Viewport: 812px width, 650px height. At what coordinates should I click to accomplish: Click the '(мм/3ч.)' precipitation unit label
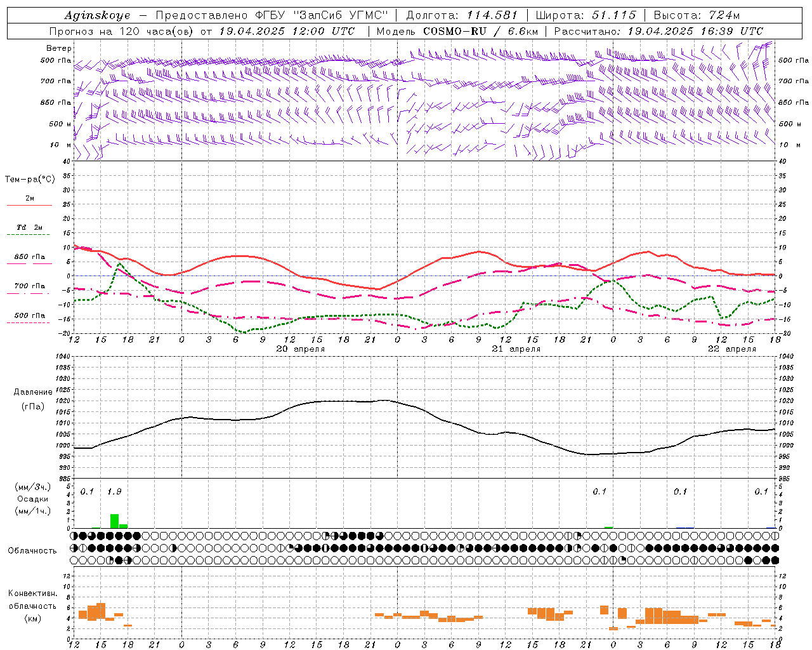pyautogui.click(x=32, y=487)
